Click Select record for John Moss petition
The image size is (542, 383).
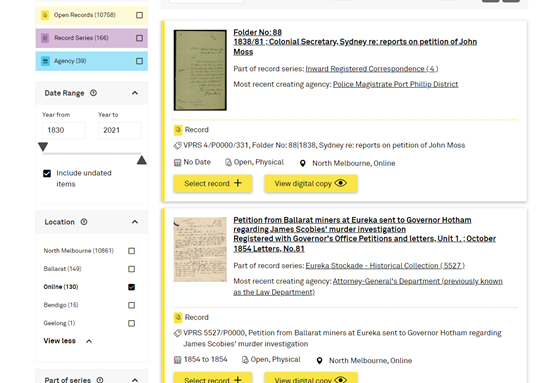[x=213, y=183]
